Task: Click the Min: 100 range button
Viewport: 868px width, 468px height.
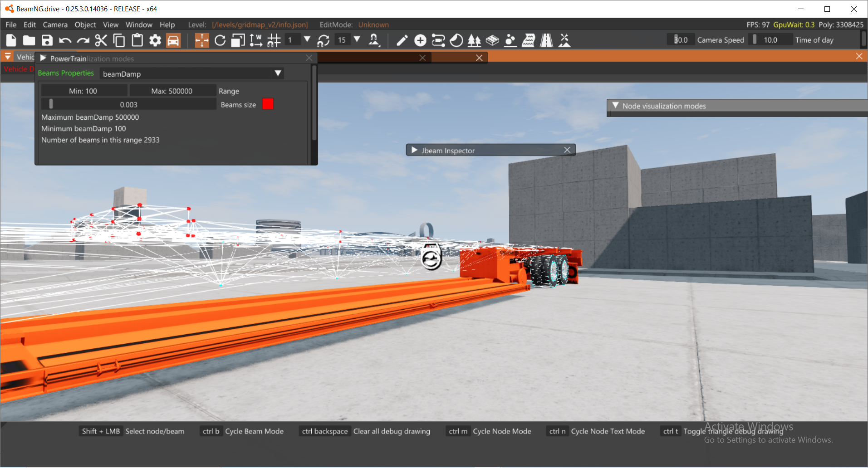Action: point(83,90)
